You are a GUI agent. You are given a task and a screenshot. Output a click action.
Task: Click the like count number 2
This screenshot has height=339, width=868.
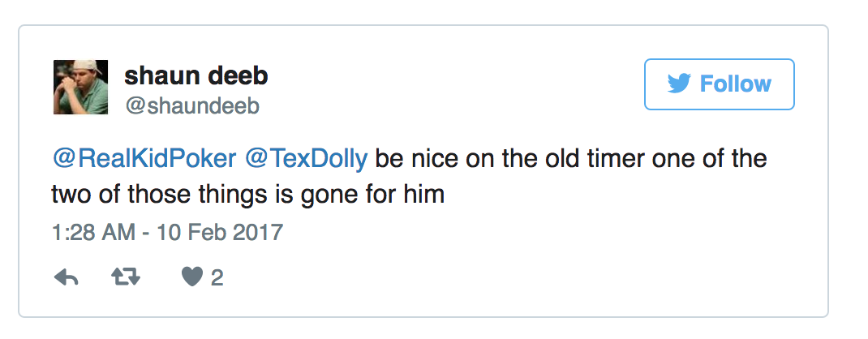(217, 277)
